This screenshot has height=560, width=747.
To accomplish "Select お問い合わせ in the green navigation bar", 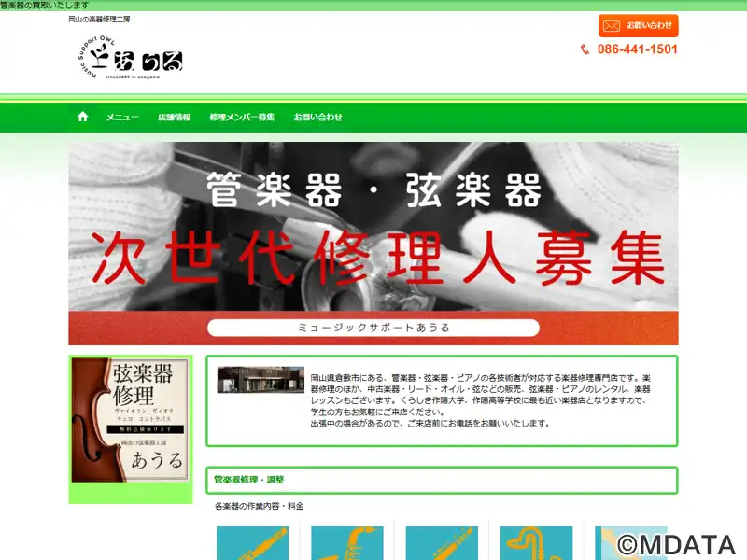I will [317, 118].
